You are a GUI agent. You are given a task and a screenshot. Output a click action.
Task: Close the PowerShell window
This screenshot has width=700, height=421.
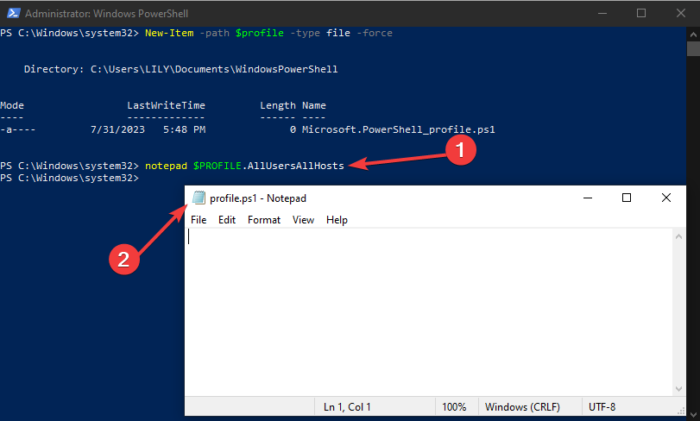(680, 13)
